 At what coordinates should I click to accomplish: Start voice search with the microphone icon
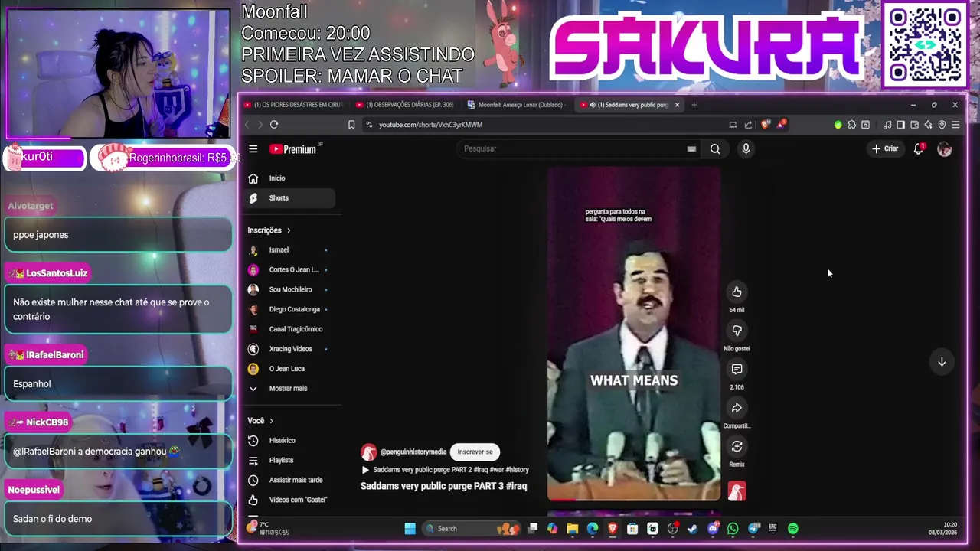click(x=746, y=149)
